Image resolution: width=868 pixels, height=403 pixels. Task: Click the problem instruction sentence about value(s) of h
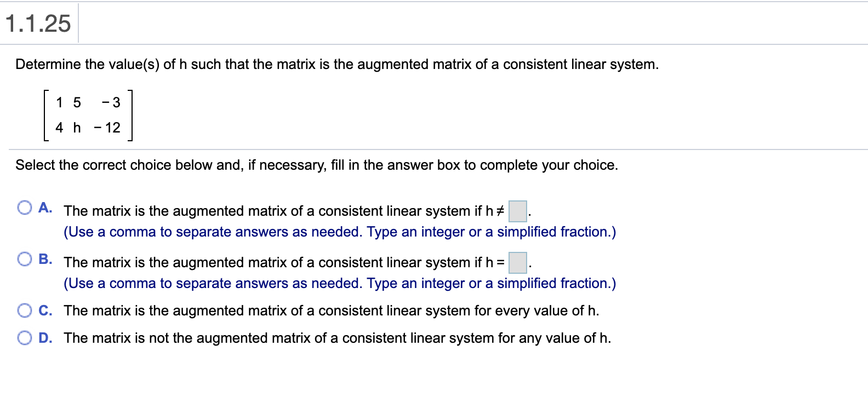click(x=337, y=64)
